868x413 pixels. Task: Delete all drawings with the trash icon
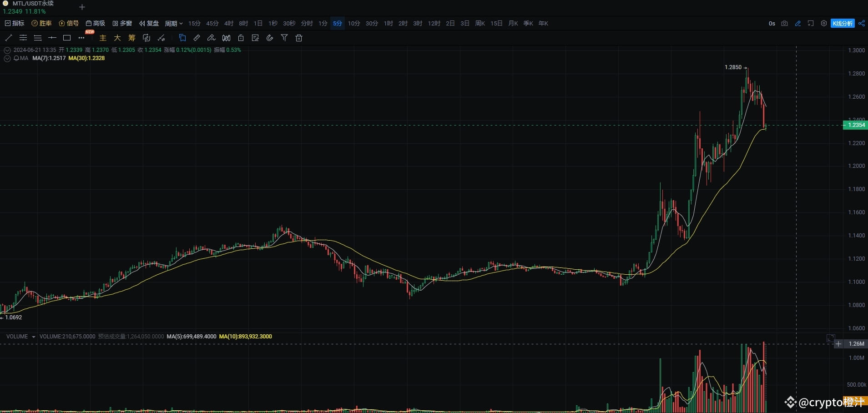click(x=298, y=38)
